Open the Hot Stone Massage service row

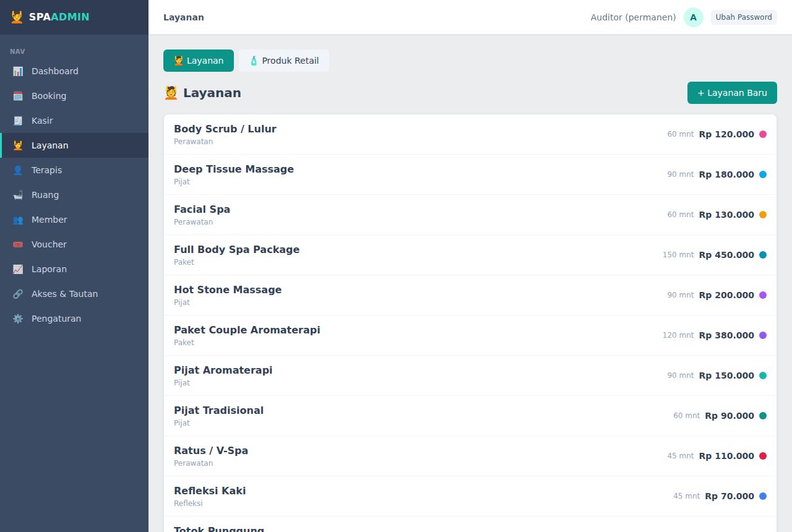click(x=470, y=295)
